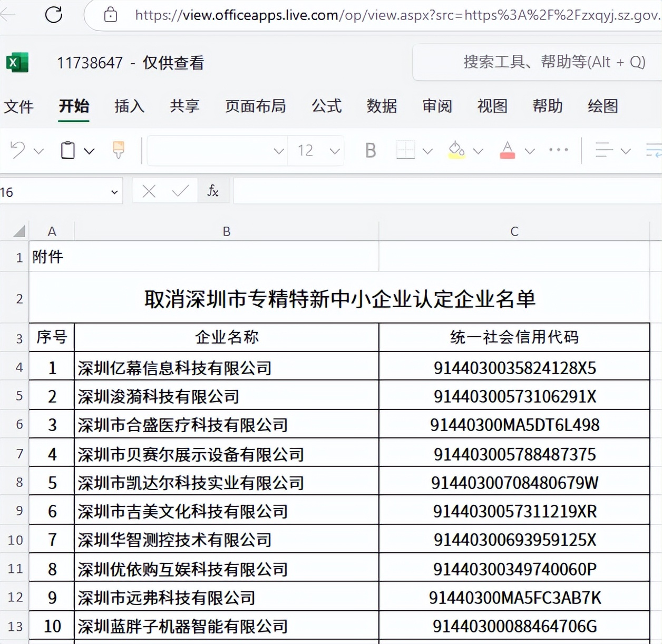Open the 审阅 tab

tap(437, 106)
